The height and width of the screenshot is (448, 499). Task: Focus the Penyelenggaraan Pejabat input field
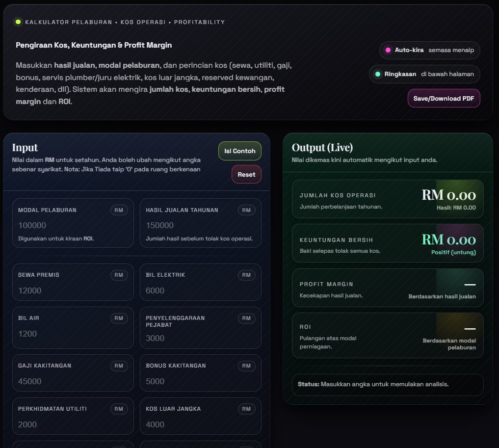point(201,338)
